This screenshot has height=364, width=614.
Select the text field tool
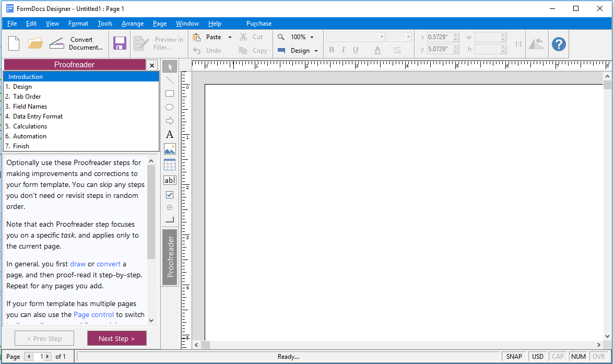coord(170,180)
